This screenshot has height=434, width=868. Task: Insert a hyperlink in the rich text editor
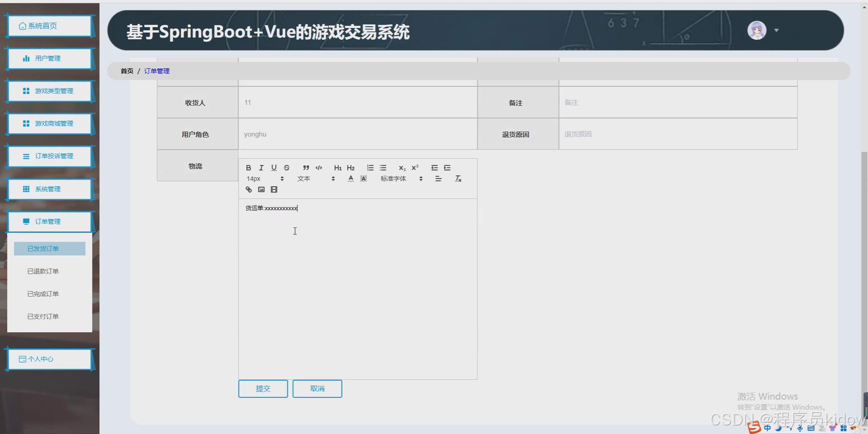[x=248, y=189]
